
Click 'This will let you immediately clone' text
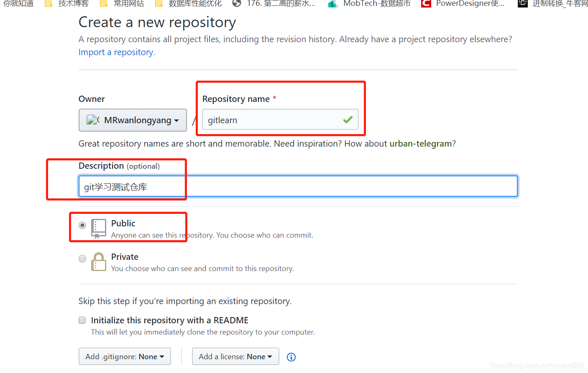tap(203, 332)
